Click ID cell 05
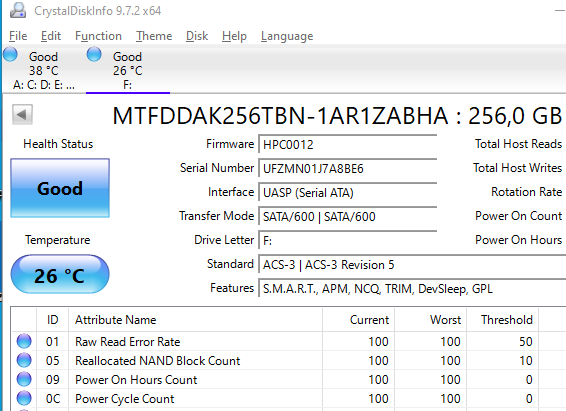566x411 pixels. point(52,361)
